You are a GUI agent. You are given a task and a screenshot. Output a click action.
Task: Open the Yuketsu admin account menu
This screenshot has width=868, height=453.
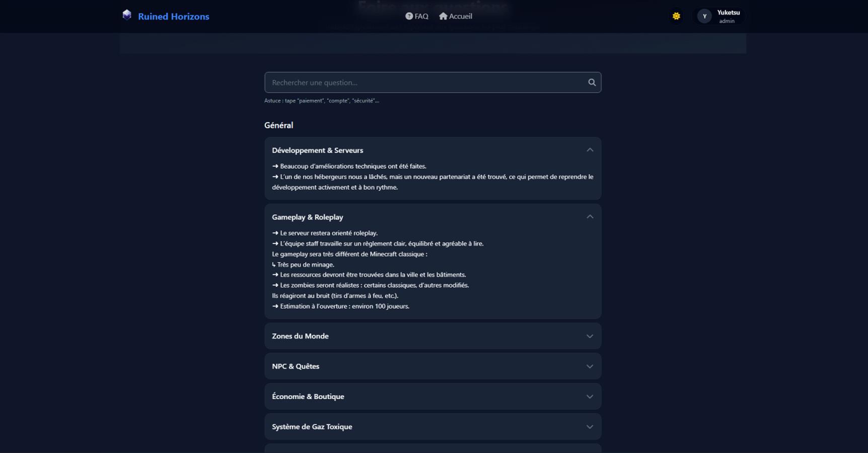click(728, 16)
